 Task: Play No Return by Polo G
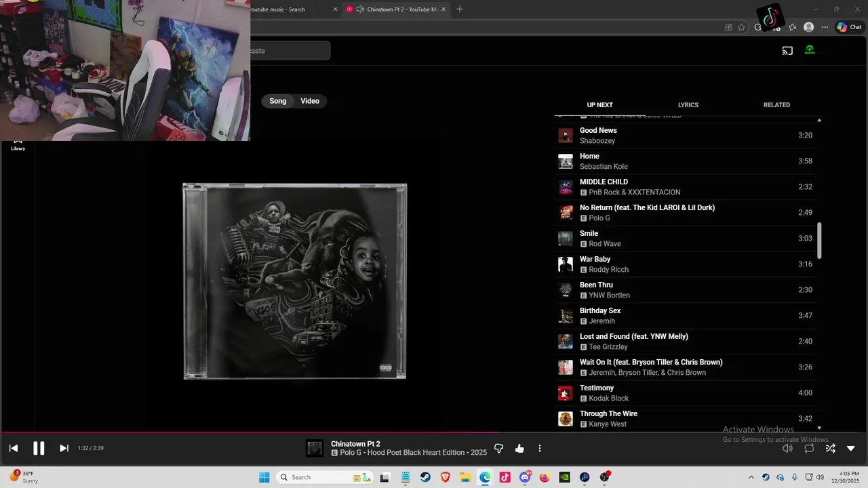click(685, 213)
